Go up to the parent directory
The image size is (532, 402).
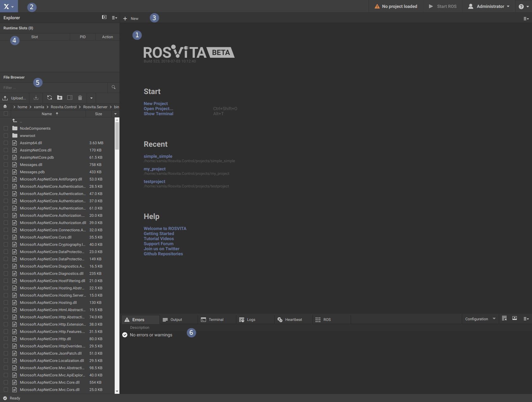(15, 121)
